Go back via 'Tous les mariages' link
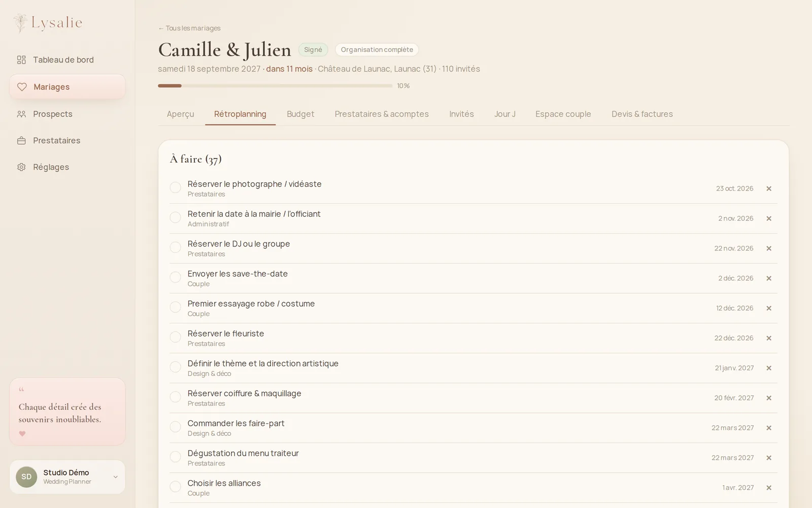Image resolution: width=812 pixels, height=508 pixels. pyautogui.click(x=189, y=28)
